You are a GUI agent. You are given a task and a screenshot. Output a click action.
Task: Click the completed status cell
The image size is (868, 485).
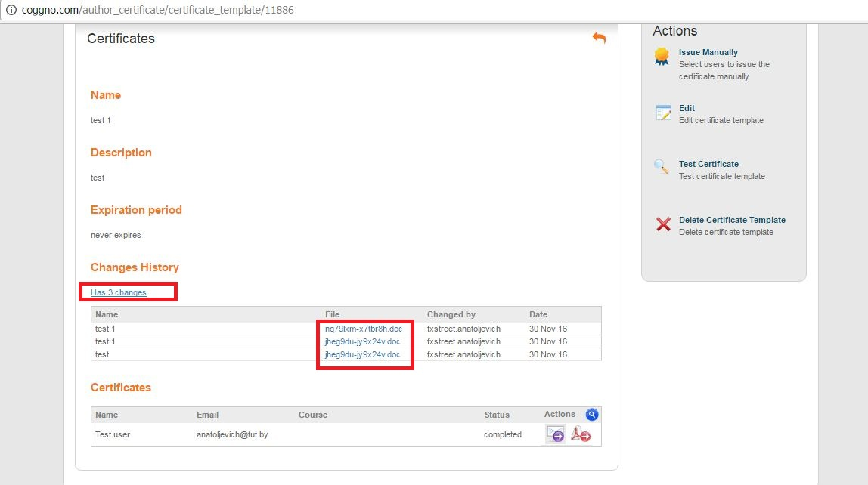pos(503,434)
